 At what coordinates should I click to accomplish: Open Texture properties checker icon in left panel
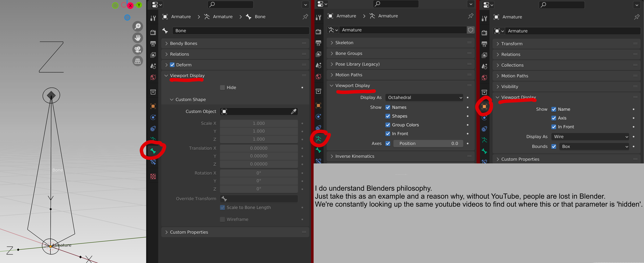(153, 176)
